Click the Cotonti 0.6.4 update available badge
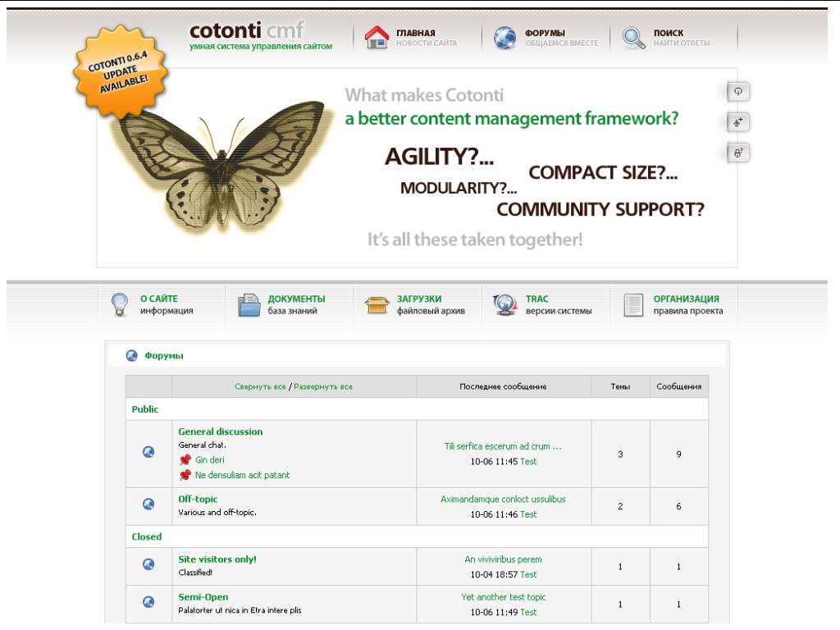 tap(120, 72)
